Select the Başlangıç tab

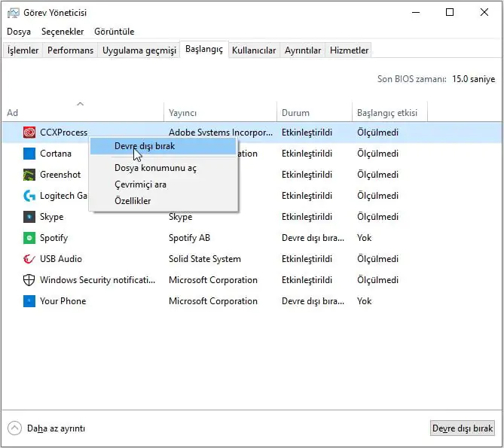(x=204, y=50)
